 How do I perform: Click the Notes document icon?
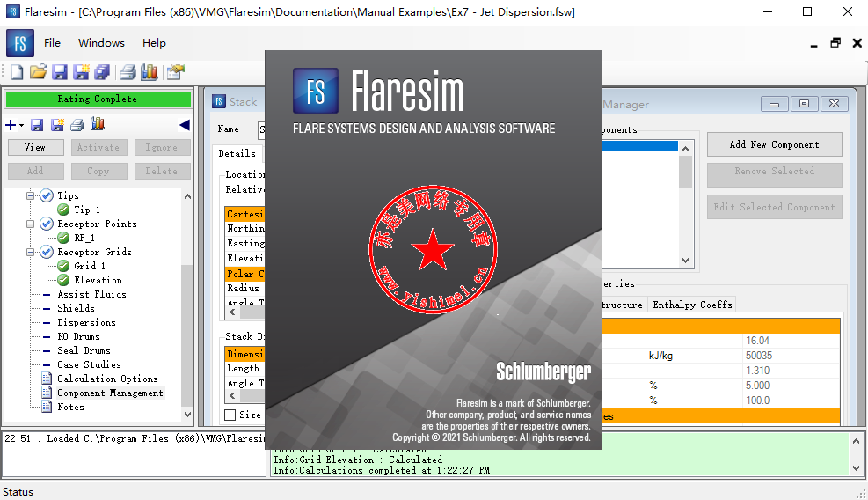tap(47, 407)
